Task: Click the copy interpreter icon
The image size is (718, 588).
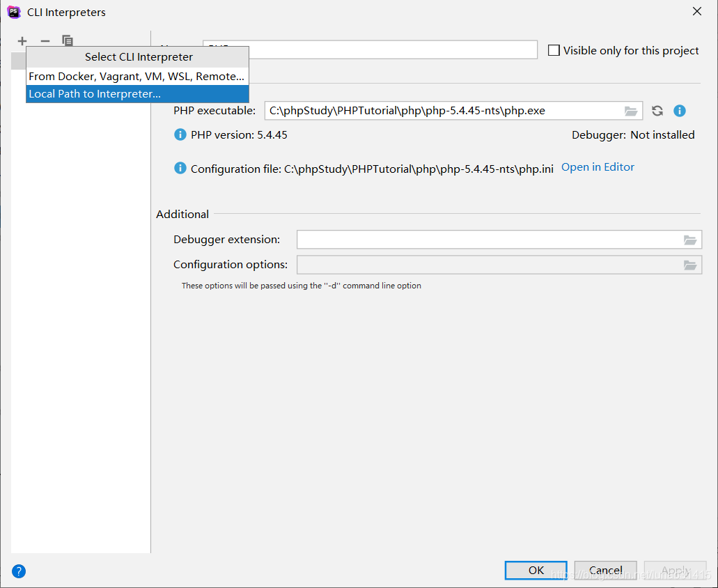Action: coord(68,41)
